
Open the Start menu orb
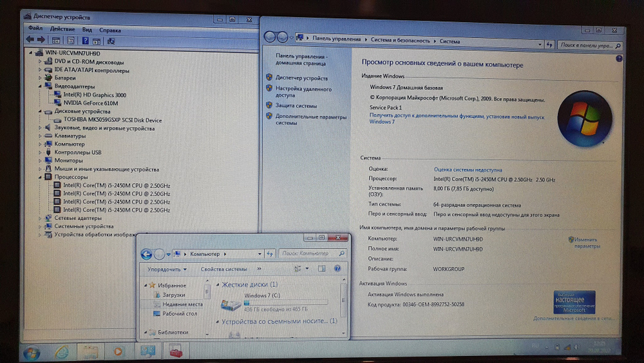coord(31,353)
